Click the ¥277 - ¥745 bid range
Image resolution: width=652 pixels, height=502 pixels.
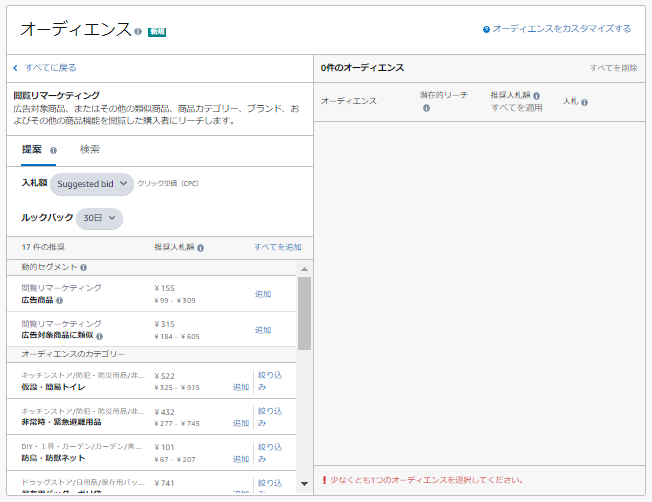click(177, 423)
